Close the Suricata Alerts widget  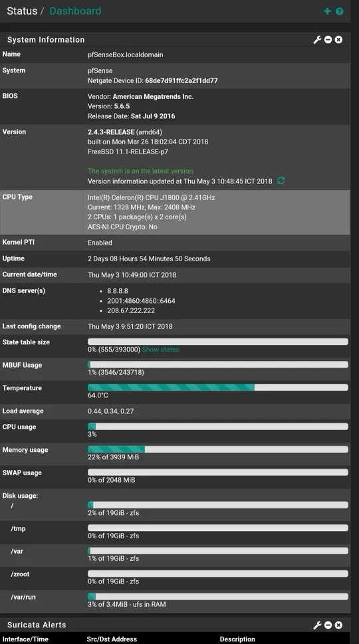[338, 625]
